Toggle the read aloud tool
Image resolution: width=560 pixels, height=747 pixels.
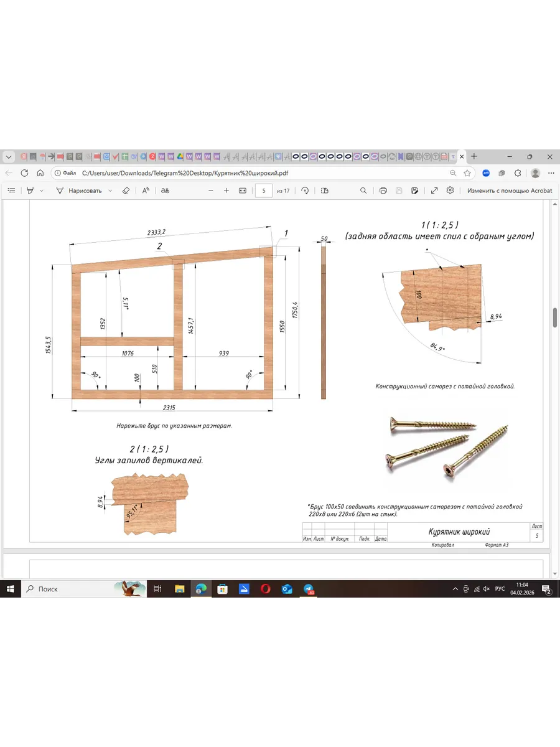click(x=146, y=190)
